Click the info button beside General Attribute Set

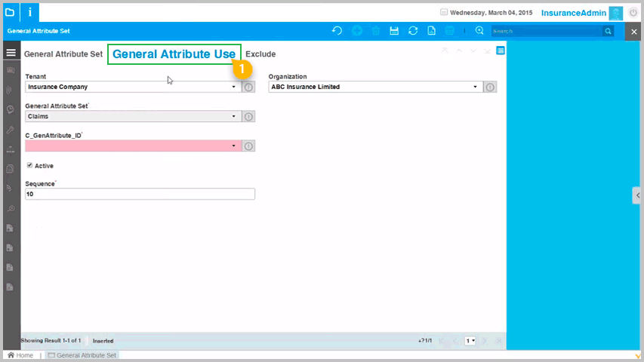[x=248, y=117]
